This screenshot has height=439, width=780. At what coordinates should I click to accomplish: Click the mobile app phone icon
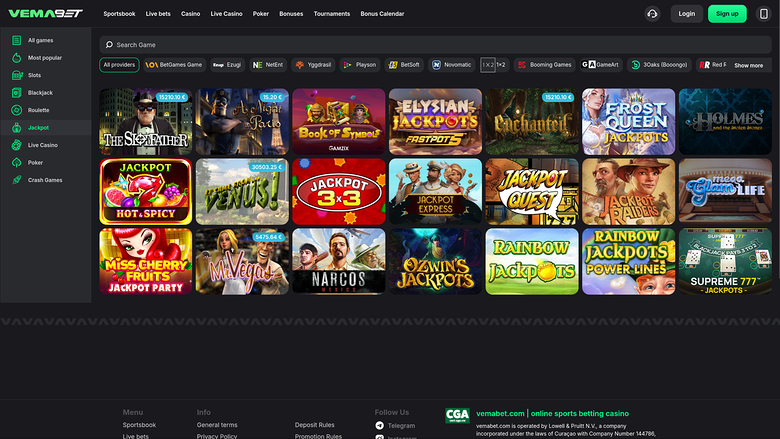[764, 14]
